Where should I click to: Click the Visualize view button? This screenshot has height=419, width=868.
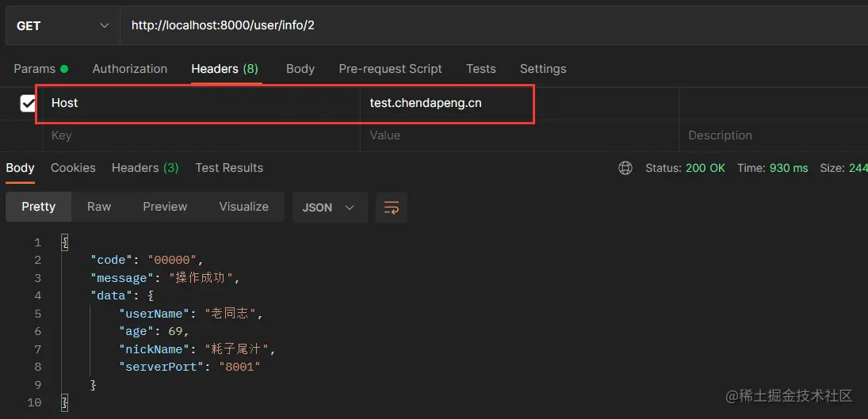[x=243, y=207]
